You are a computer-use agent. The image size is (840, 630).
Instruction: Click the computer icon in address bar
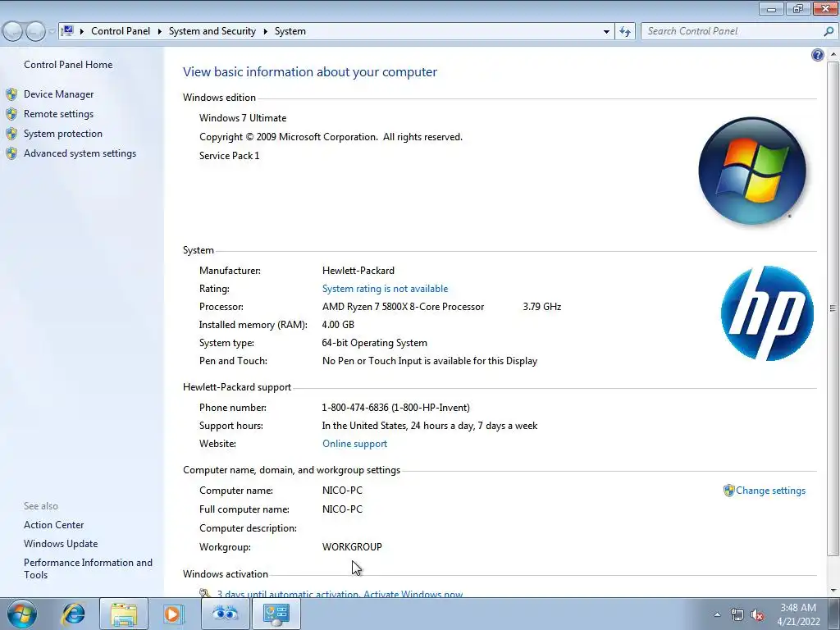[x=67, y=31]
